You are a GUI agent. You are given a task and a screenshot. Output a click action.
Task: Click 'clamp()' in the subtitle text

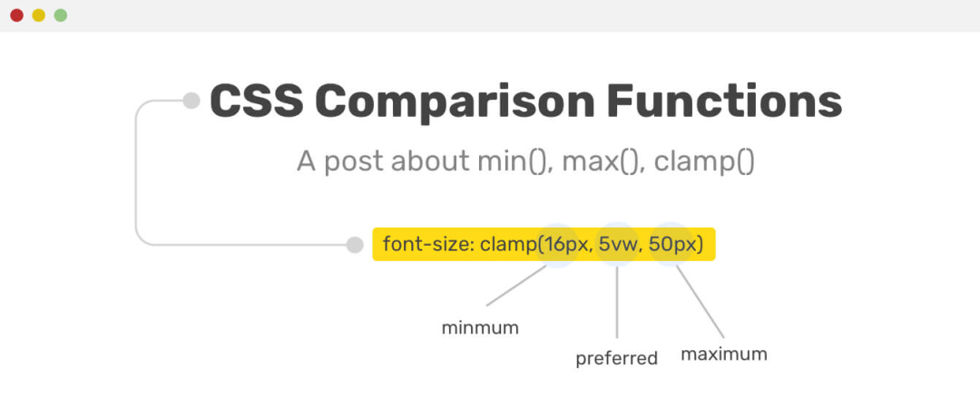(704, 161)
